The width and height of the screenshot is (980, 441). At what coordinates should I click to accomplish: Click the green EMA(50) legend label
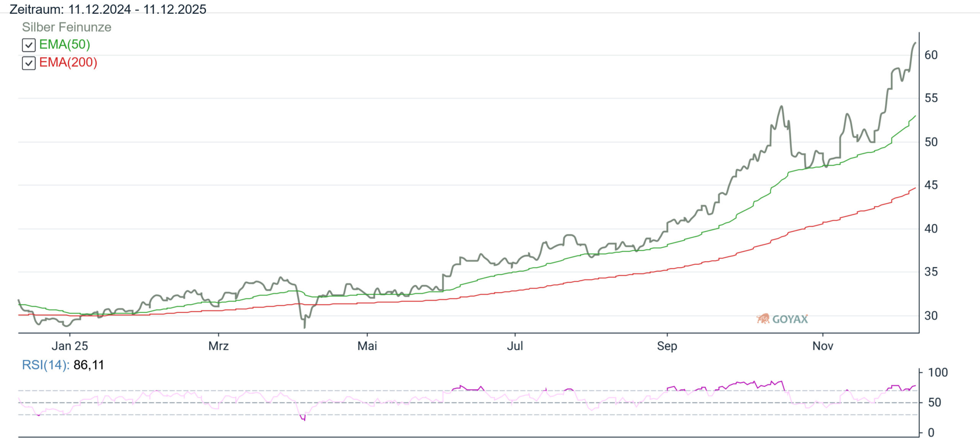[64, 44]
